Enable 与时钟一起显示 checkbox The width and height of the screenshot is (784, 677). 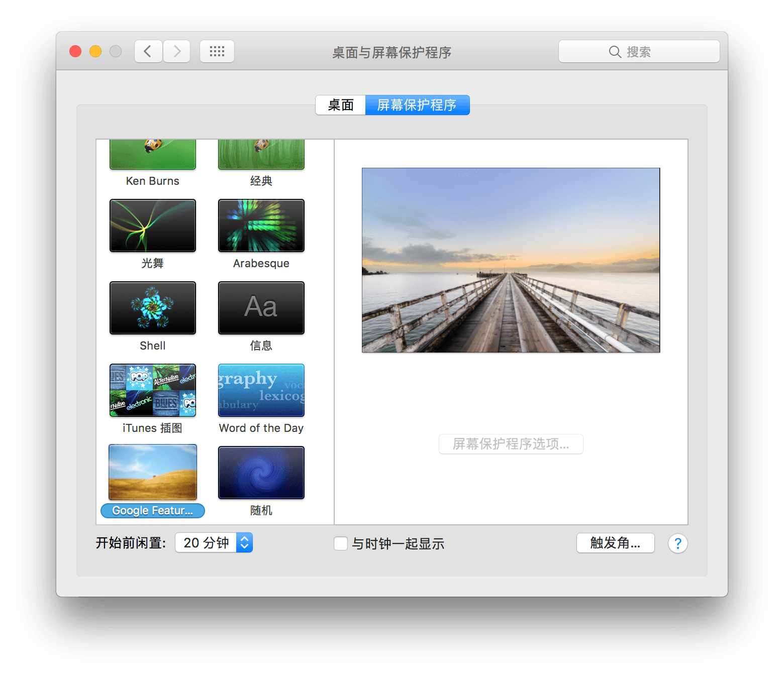point(341,543)
